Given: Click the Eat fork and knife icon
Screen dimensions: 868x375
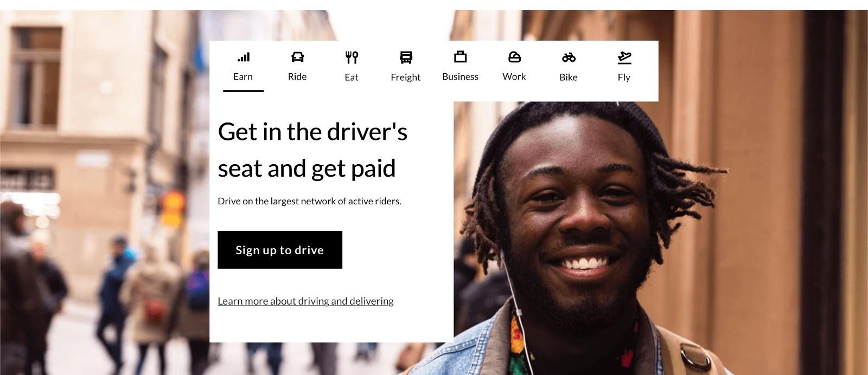Looking at the screenshot, I should (x=352, y=57).
